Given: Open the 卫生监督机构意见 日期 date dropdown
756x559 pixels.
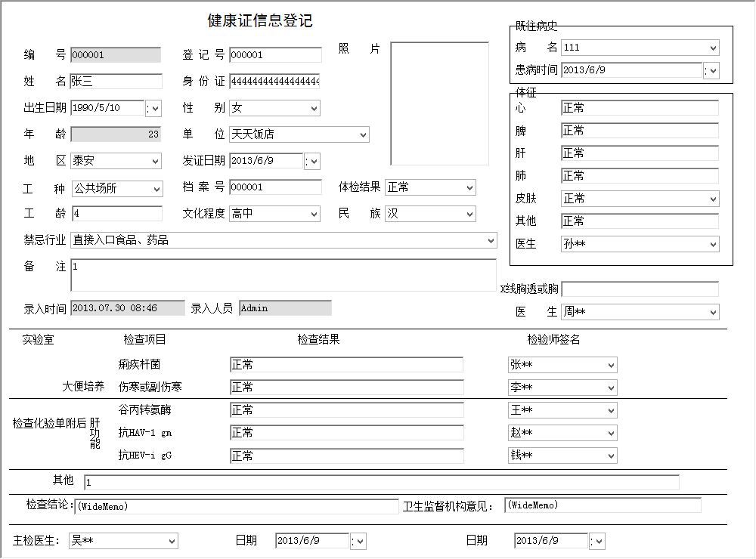Looking at the screenshot, I should (x=597, y=541).
